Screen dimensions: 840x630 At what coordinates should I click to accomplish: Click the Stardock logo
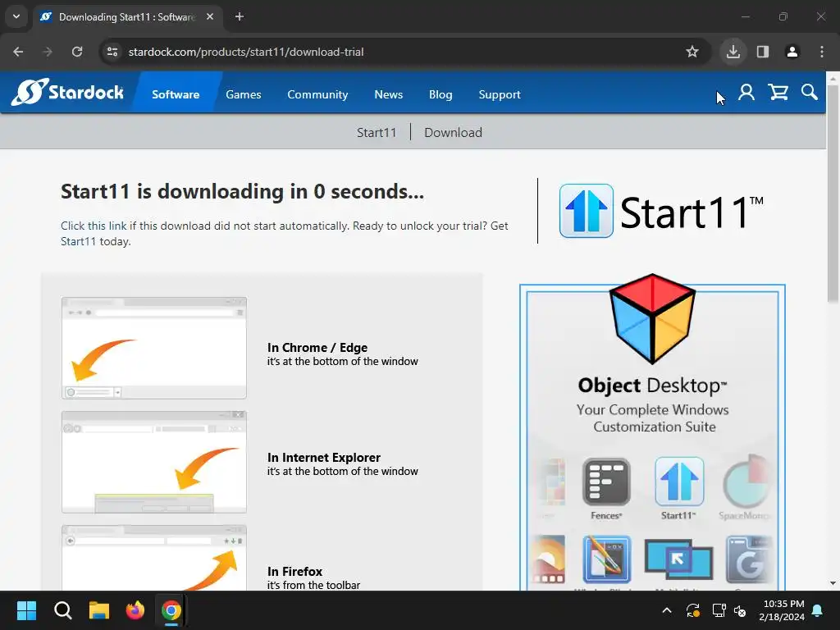tap(68, 92)
